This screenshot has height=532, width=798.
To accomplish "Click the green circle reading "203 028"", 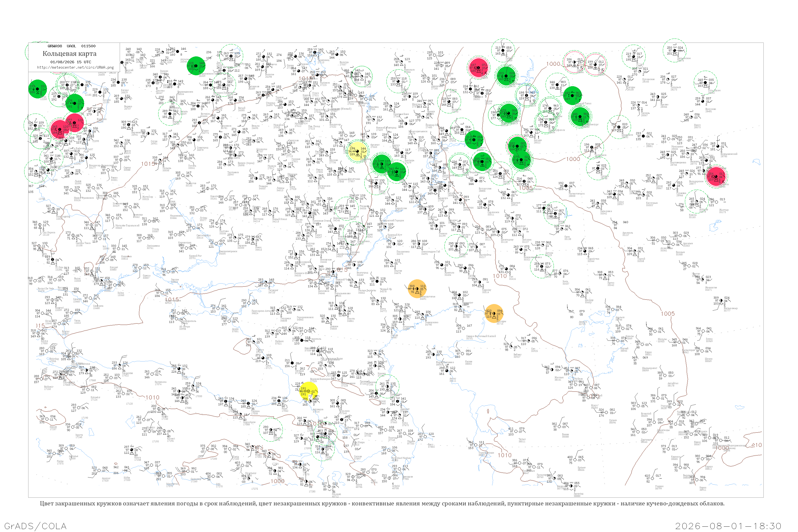I will (506, 76).
